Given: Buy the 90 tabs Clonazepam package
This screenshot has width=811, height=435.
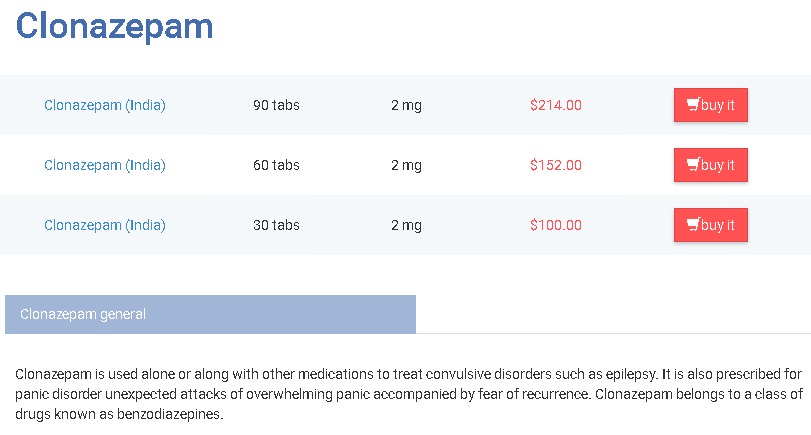Looking at the screenshot, I should point(711,105).
